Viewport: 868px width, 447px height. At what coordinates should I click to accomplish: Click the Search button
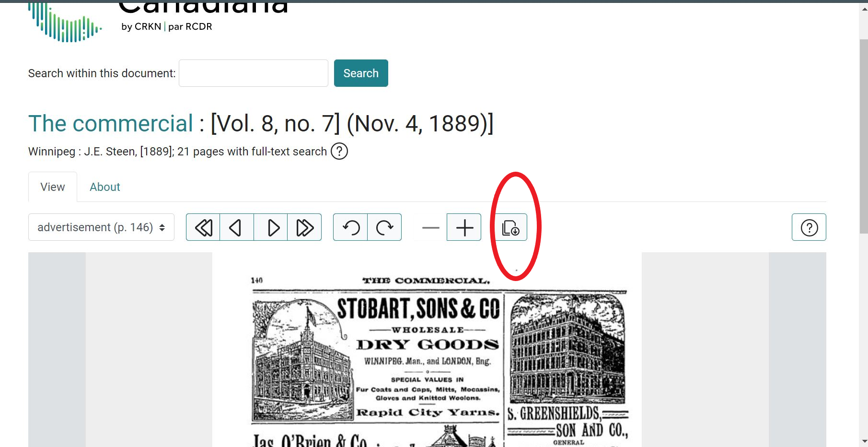(361, 73)
